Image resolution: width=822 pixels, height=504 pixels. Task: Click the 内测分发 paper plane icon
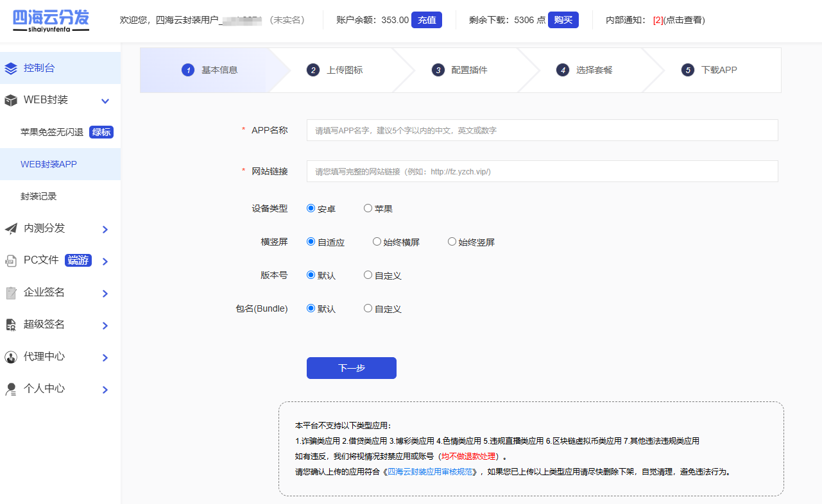11,229
